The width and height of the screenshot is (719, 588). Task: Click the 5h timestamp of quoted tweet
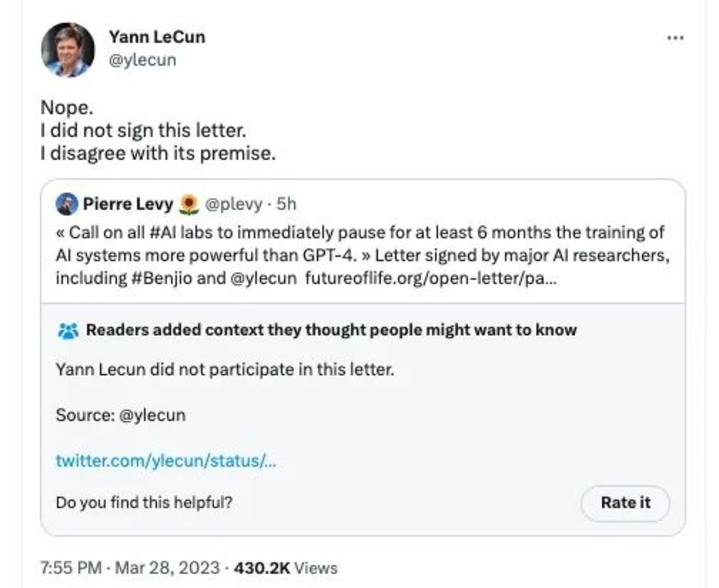point(286,204)
